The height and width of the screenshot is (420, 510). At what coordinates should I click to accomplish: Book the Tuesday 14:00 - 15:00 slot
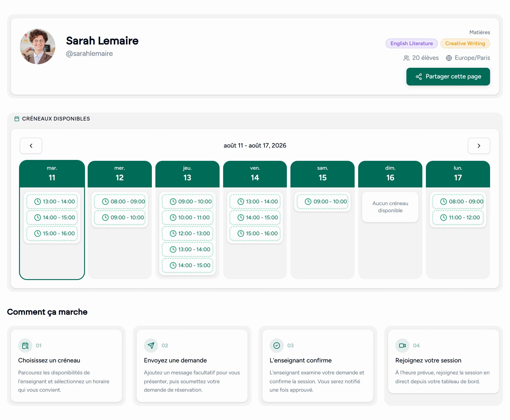52,218
